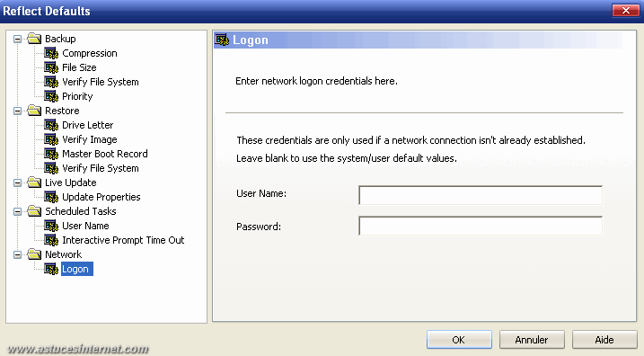Collapse the Backup tree node
Image resolution: width=644 pixels, height=356 pixels.
[x=18, y=39]
